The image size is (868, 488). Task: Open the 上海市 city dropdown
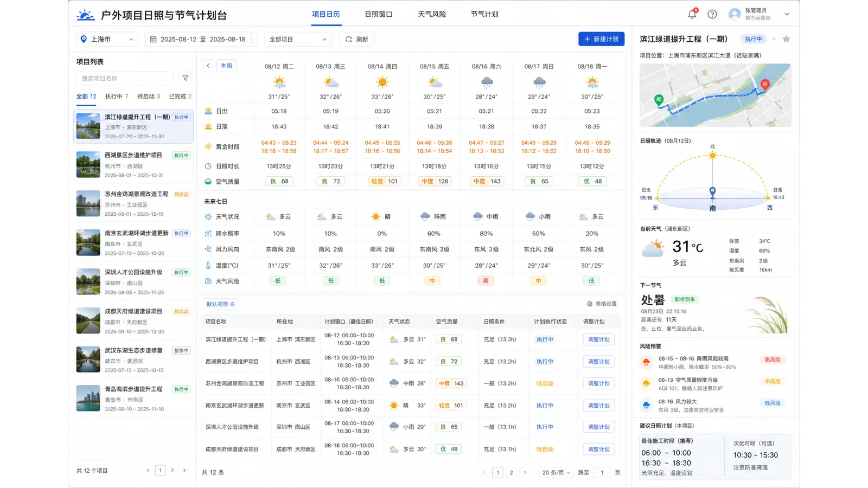107,39
